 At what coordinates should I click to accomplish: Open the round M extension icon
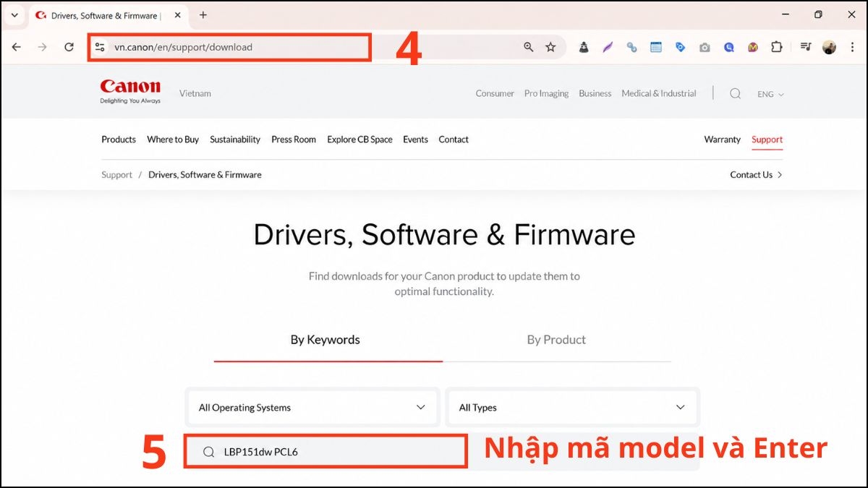[753, 47]
